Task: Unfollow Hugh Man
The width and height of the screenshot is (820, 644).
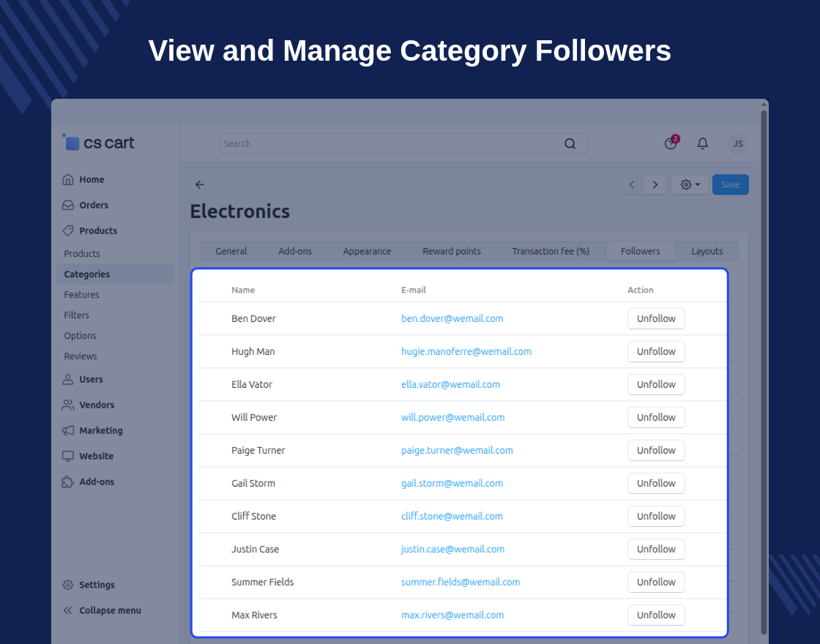Action: (x=656, y=351)
